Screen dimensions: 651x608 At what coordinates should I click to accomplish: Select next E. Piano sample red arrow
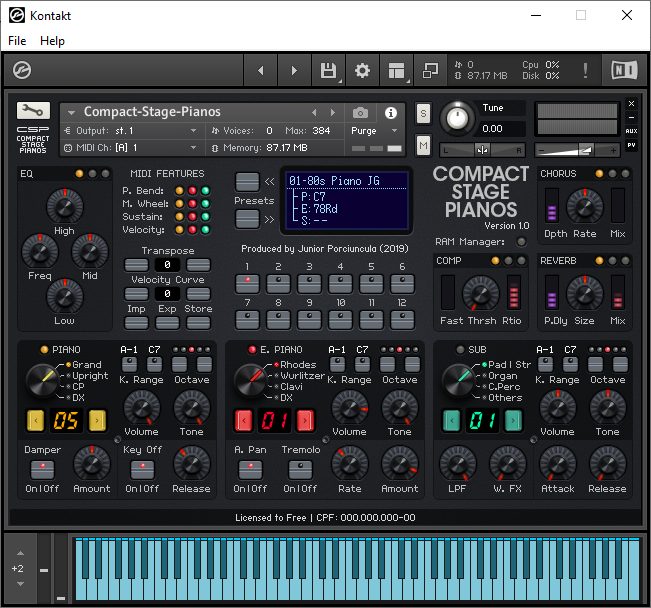(305, 420)
